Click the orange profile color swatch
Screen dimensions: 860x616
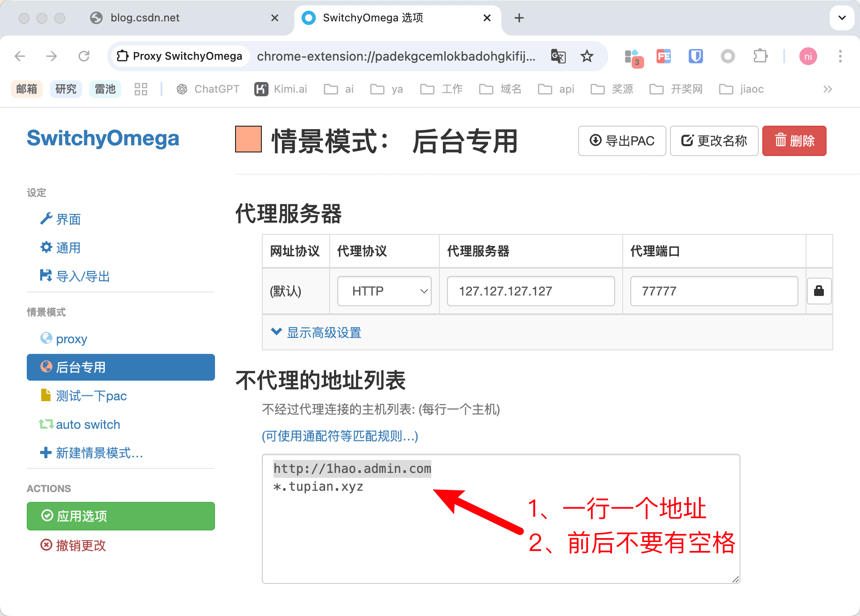pyautogui.click(x=248, y=140)
